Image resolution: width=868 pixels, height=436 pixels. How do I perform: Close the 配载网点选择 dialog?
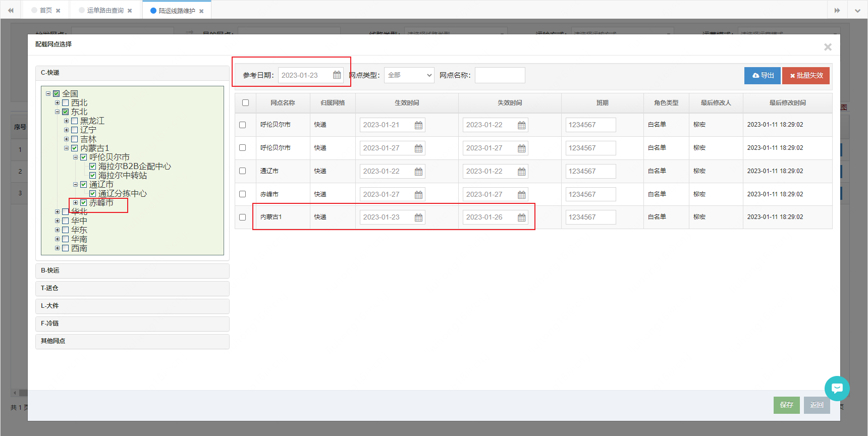[x=828, y=47]
